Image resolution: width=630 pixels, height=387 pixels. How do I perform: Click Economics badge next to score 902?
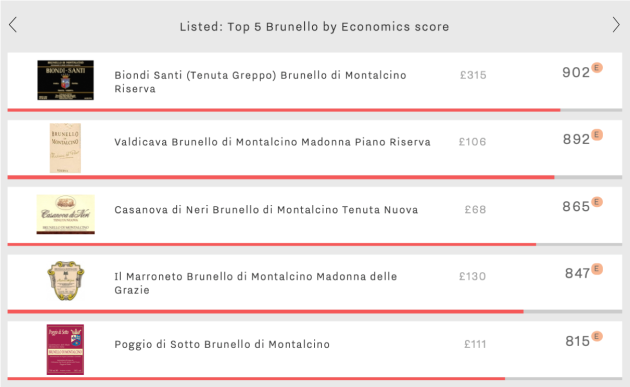tap(597, 68)
